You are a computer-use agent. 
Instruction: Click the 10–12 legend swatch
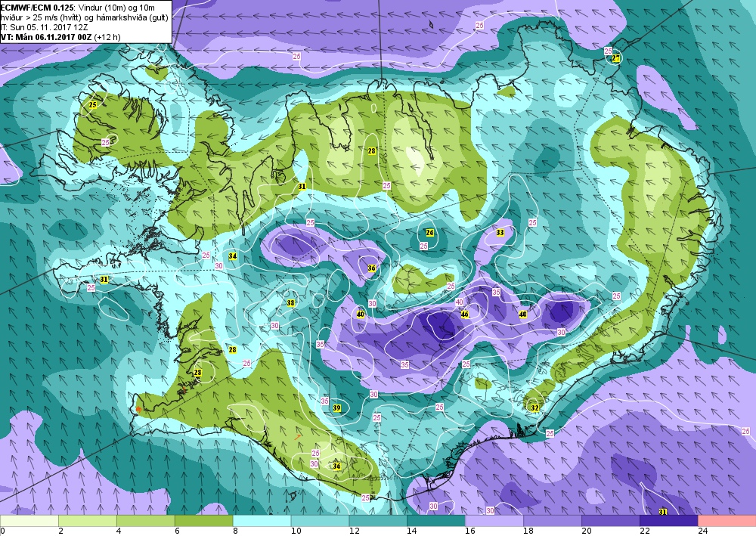[x=320, y=521]
